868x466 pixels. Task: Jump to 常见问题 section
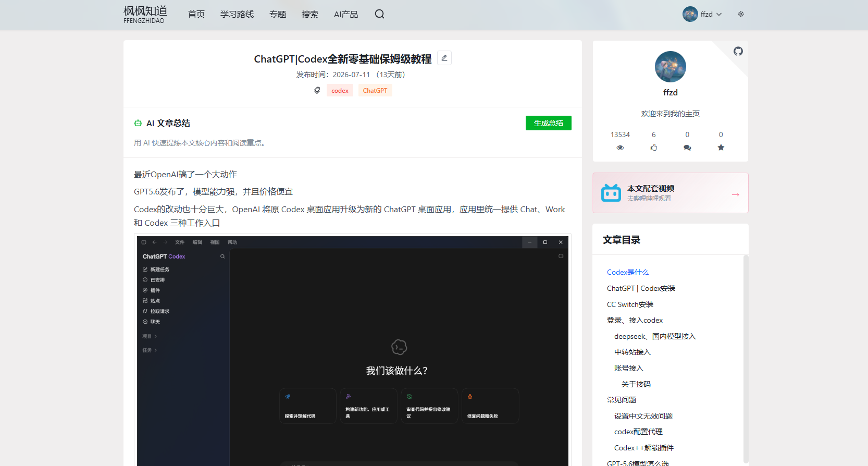pyautogui.click(x=622, y=400)
